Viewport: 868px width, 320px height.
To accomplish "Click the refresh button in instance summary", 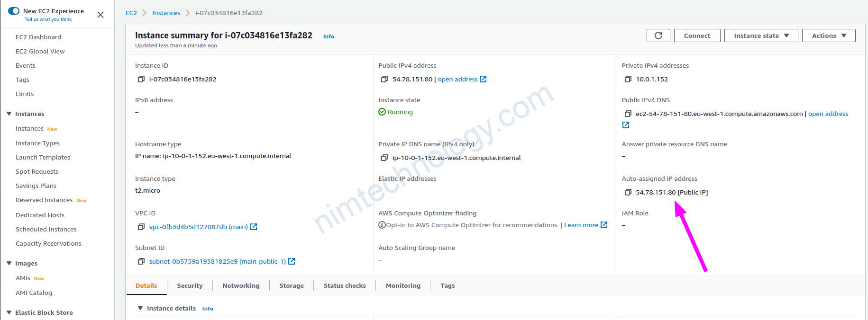I will [658, 36].
